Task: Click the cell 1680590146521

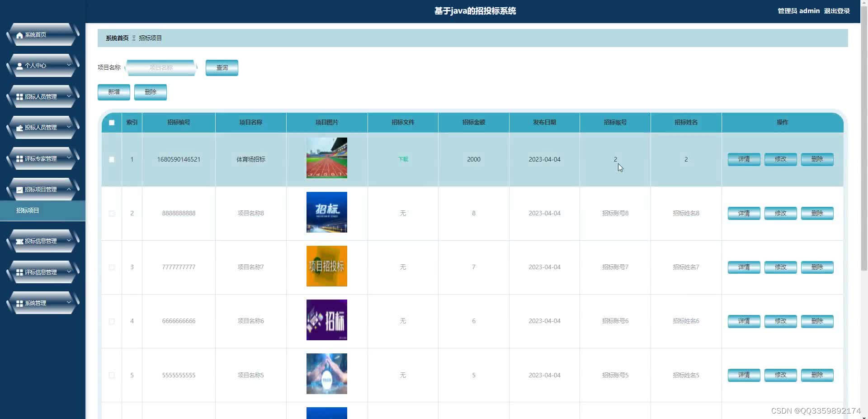Action: [x=179, y=159]
